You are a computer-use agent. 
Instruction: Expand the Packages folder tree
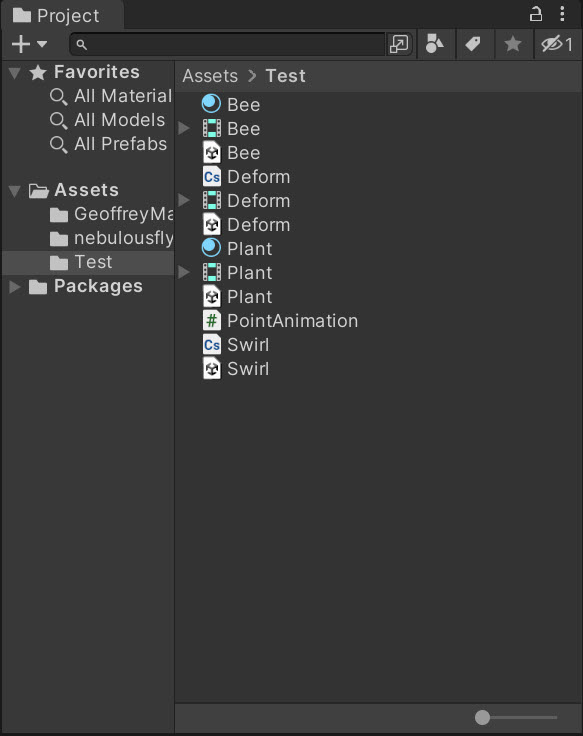tap(15, 286)
